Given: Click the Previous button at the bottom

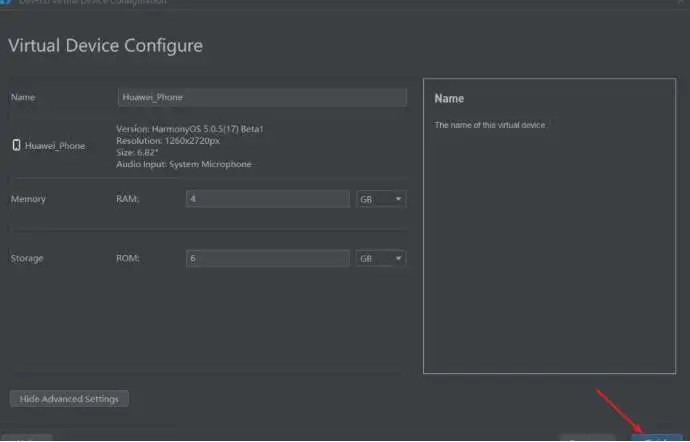Looking at the screenshot, I should (x=585, y=438).
